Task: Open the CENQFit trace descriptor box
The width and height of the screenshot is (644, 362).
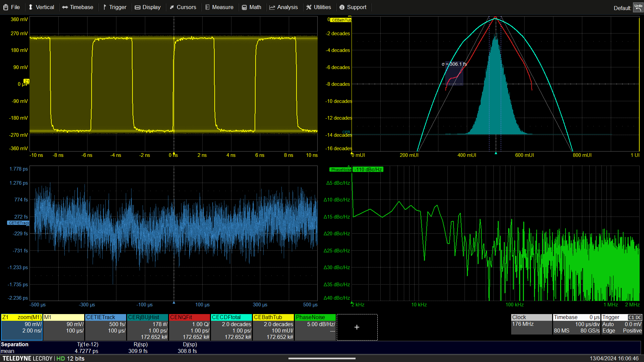Action: (190, 327)
